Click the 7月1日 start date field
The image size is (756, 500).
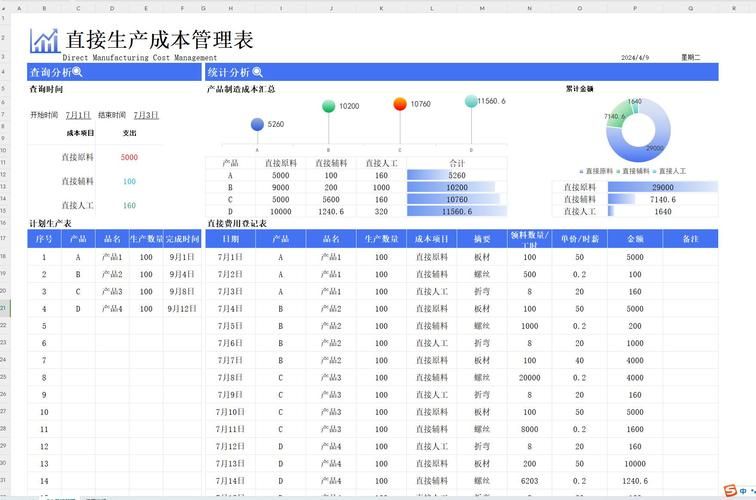point(78,115)
